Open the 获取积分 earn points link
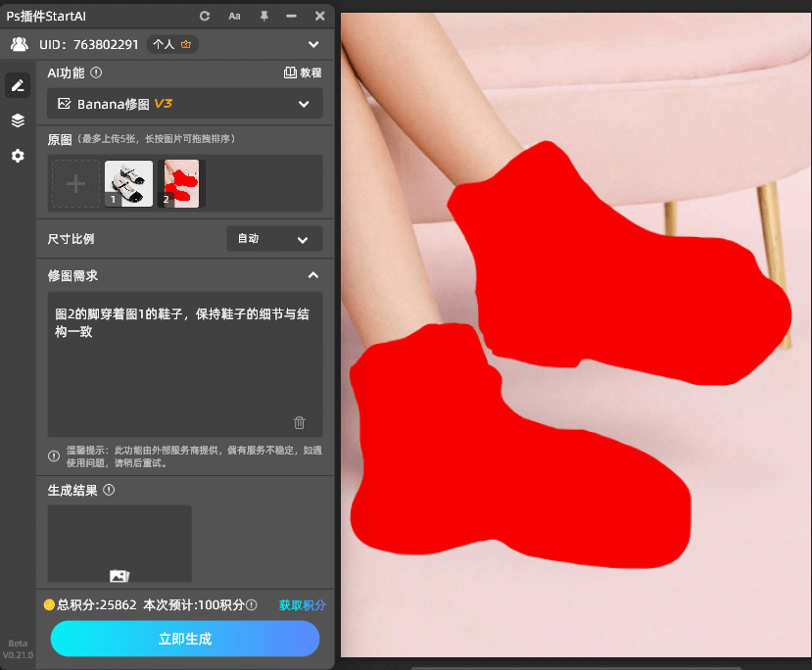This screenshot has height=670, width=812. 303,605
